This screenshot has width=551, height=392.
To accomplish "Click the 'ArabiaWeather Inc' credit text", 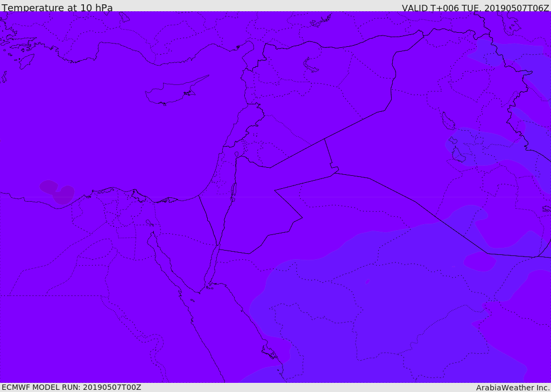I will pyautogui.click(x=513, y=388).
